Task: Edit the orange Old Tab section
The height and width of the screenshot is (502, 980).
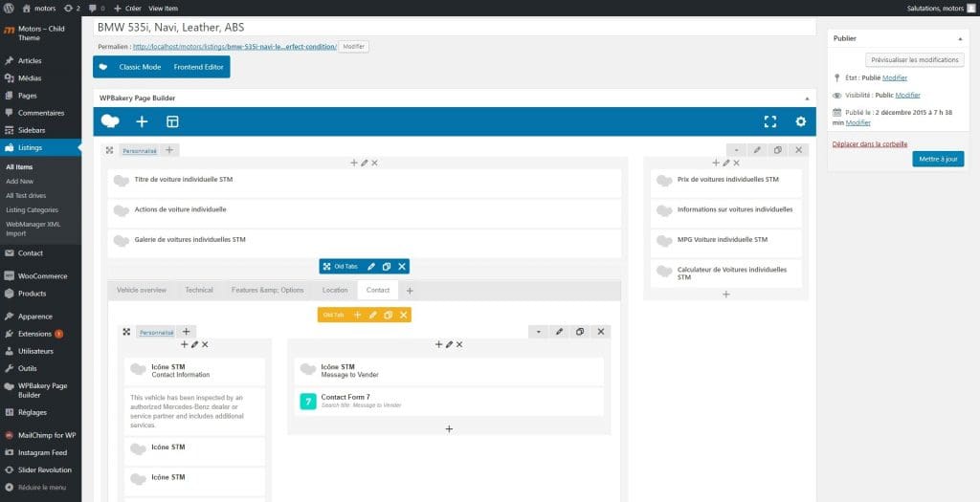Action: (372, 316)
